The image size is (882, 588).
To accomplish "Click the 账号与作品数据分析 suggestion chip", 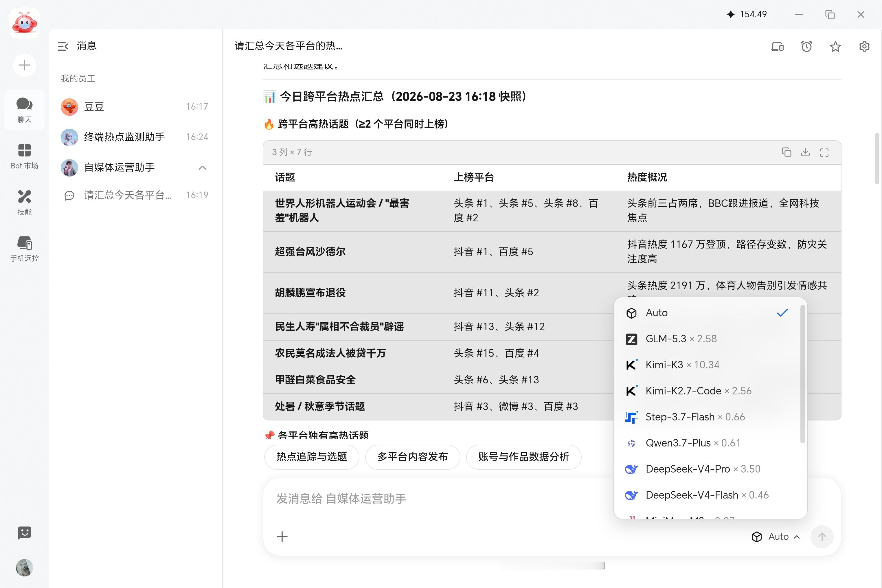I will [523, 457].
